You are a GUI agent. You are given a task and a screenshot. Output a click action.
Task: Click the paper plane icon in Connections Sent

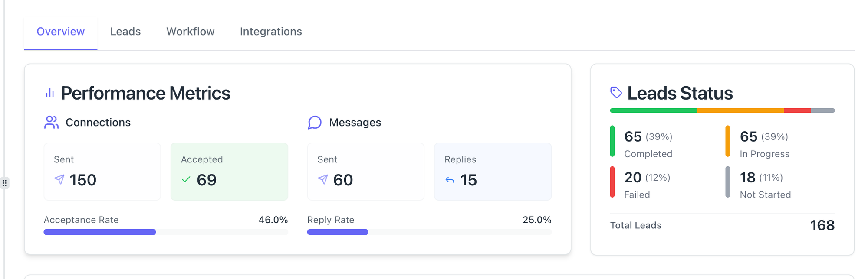59,179
